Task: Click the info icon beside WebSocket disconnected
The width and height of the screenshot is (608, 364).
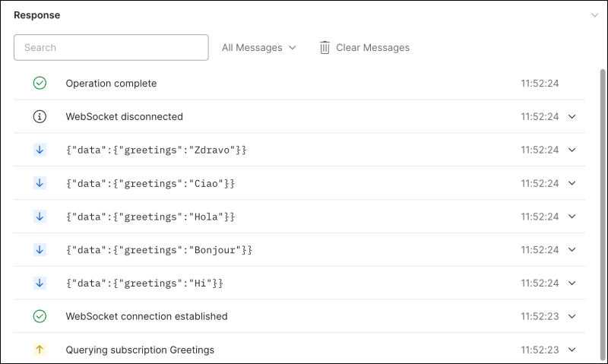Action: point(40,117)
